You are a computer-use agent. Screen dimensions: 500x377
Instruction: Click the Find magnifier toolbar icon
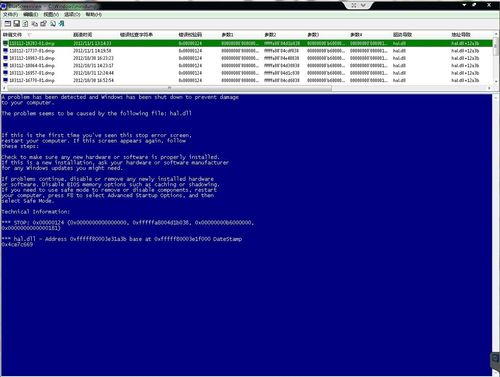tap(53, 24)
